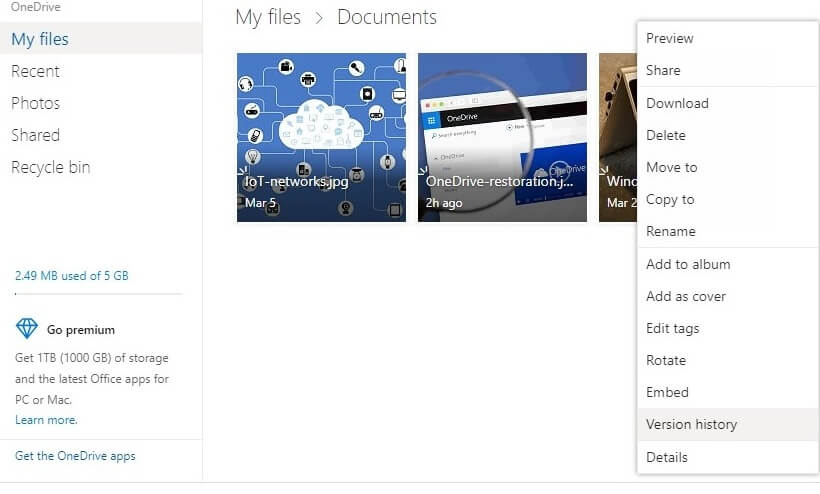820x494 pixels.
Task: Click the storage usage bar
Action: tap(98, 294)
